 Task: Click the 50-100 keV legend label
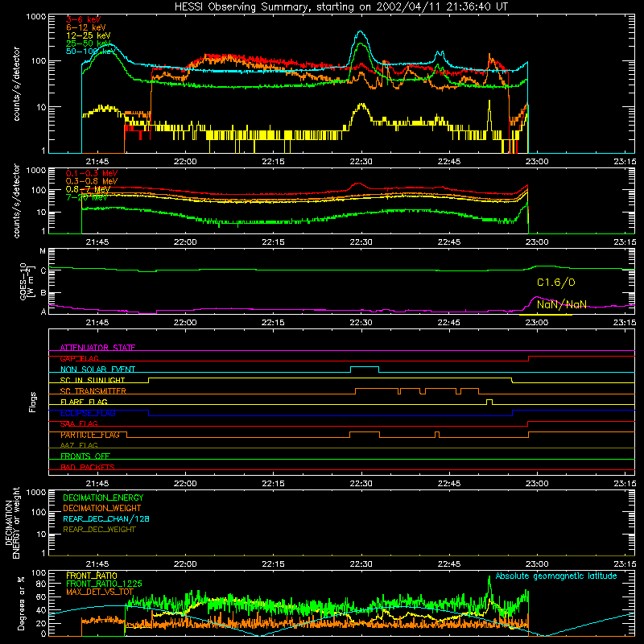(91, 51)
